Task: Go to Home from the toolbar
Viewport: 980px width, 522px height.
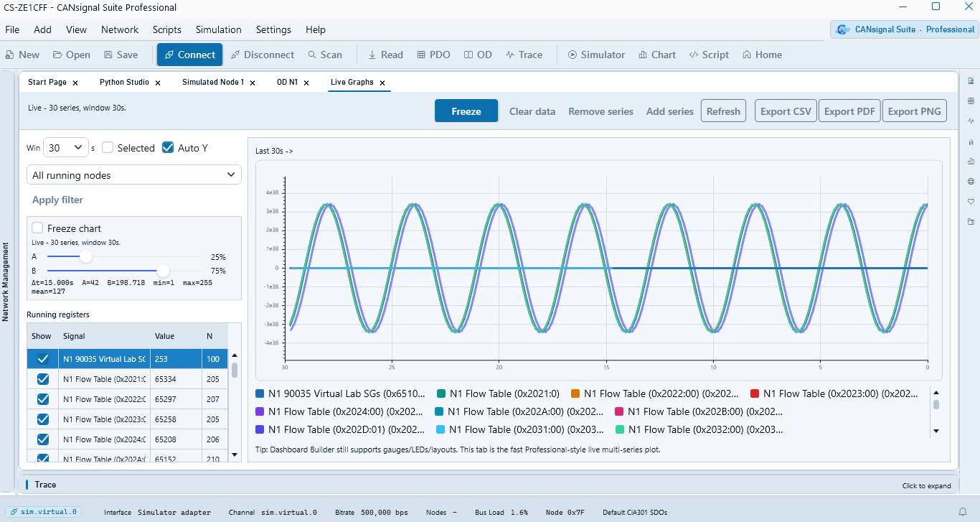Action: point(762,55)
